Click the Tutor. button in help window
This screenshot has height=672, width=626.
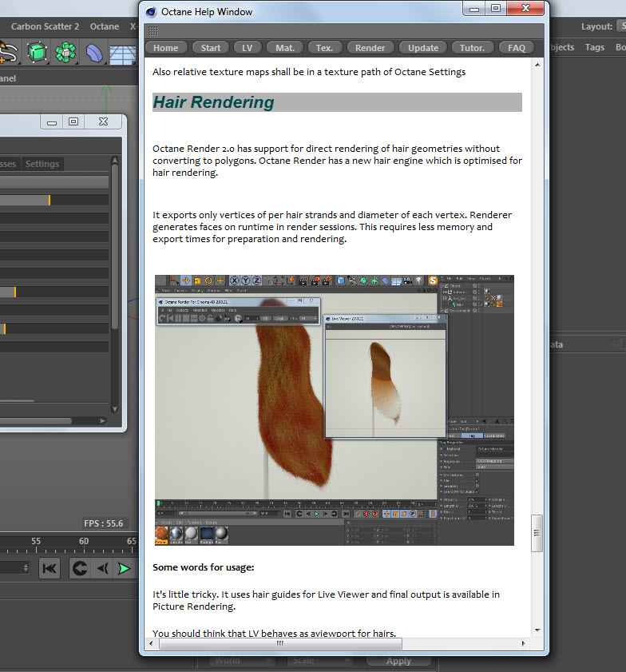(472, 48)
